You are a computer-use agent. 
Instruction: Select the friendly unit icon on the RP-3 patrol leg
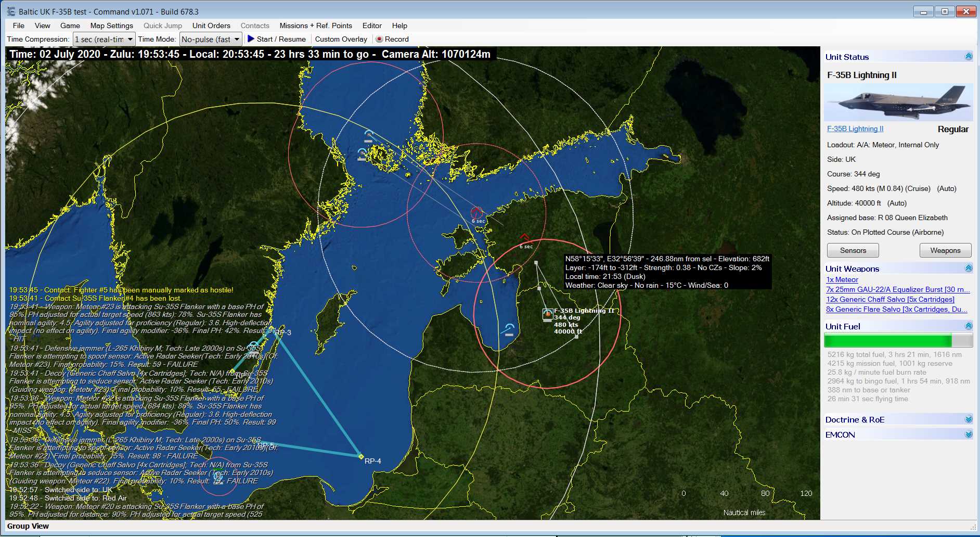[x=254, y=348]
